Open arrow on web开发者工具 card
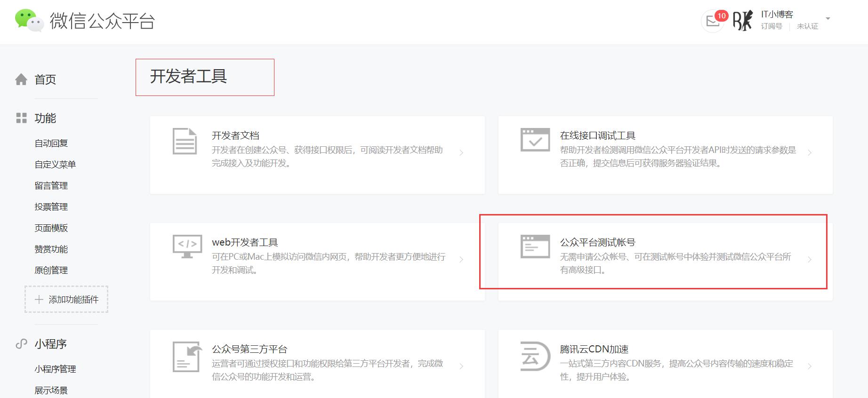 [x=461, y=259]
